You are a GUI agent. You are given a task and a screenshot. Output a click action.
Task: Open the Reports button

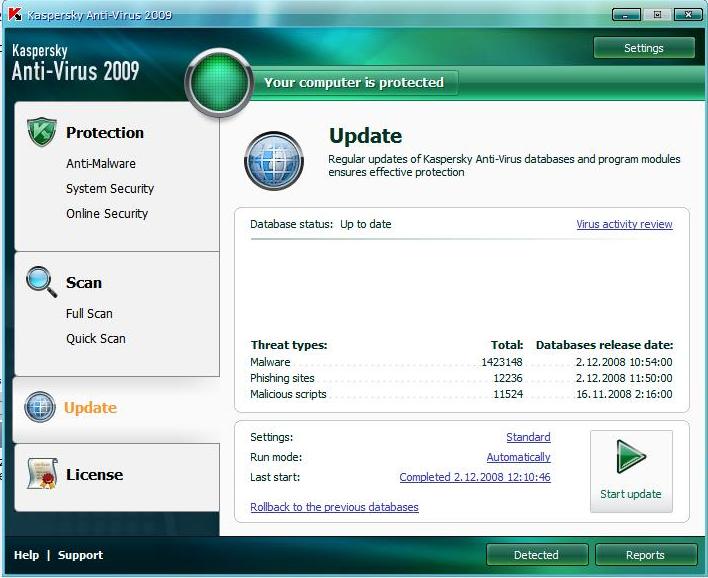(x=646, y=555)
